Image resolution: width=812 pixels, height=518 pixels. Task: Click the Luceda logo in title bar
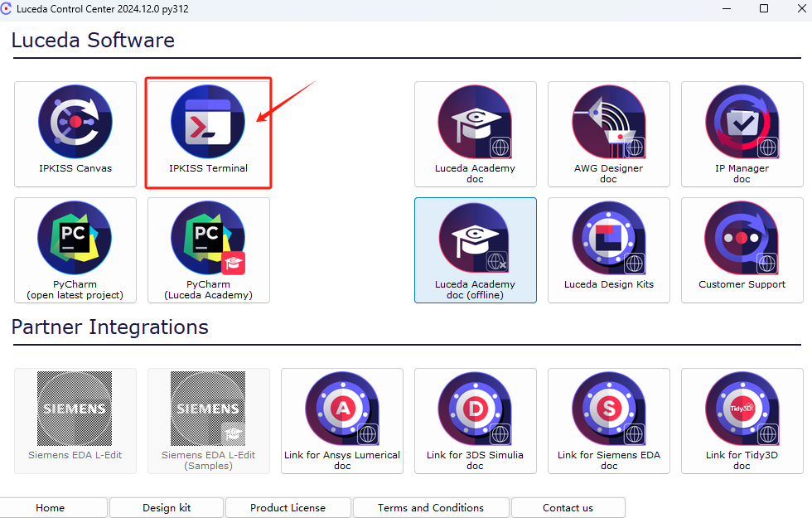(6, 9)
